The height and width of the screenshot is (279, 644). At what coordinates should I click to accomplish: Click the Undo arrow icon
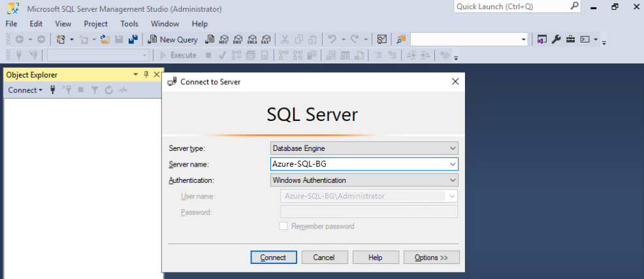[332, 39]
